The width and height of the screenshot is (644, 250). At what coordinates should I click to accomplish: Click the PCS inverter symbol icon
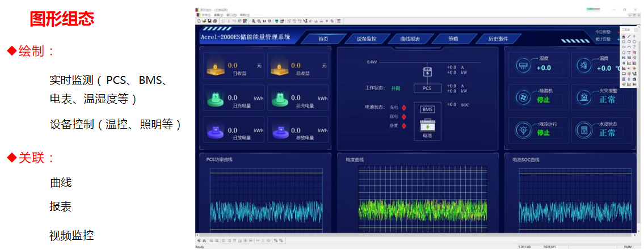[427, 71]
